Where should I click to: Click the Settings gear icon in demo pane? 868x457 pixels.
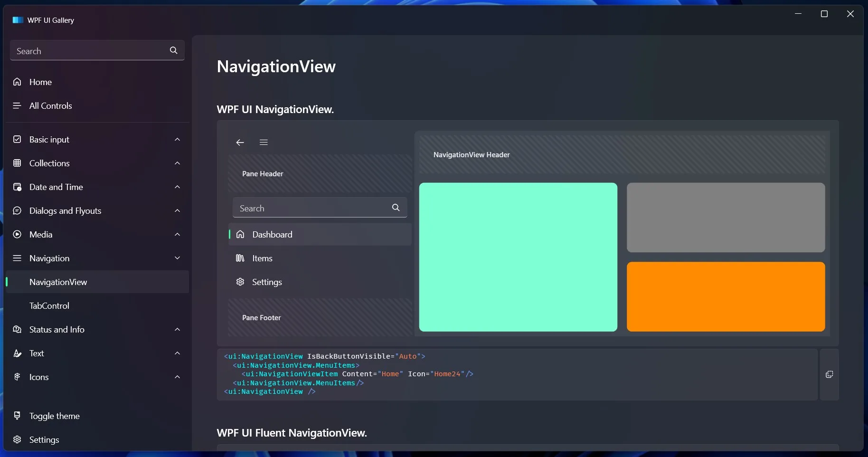[x=240, y=282]
